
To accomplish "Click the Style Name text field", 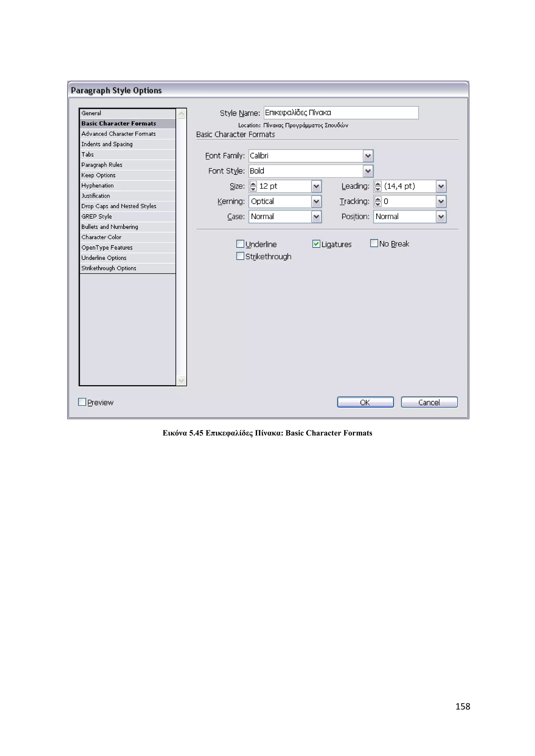I will tap(341, 113).
